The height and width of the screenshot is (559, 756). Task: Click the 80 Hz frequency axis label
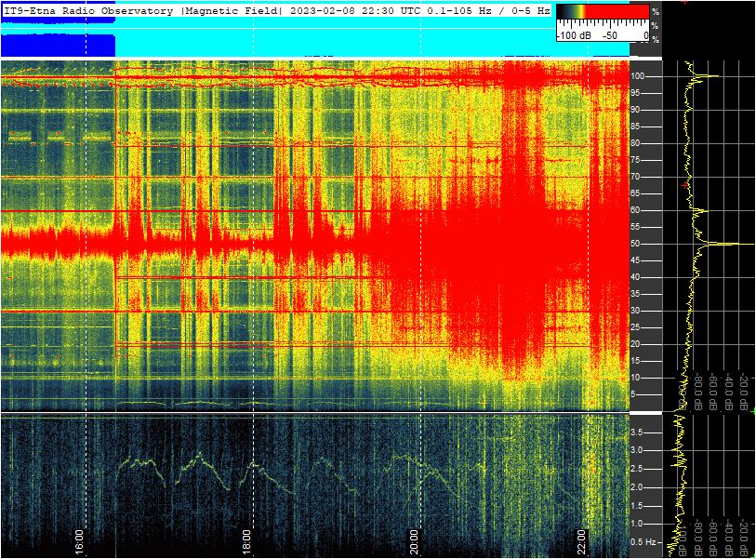(x=638, y=143)
